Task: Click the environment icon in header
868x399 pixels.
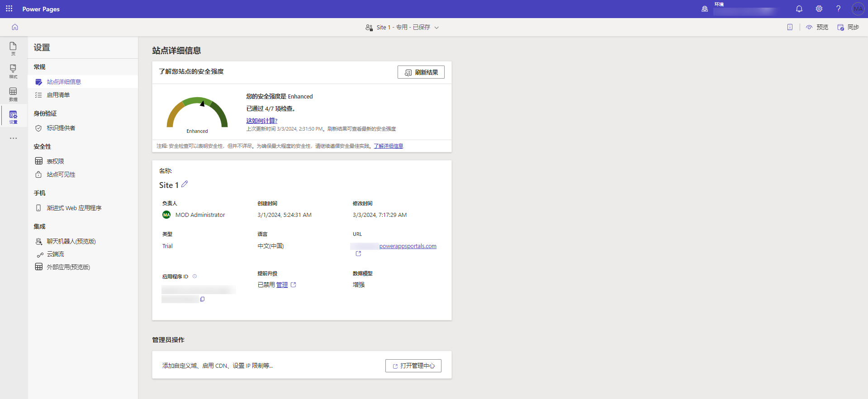Action: 705,9
